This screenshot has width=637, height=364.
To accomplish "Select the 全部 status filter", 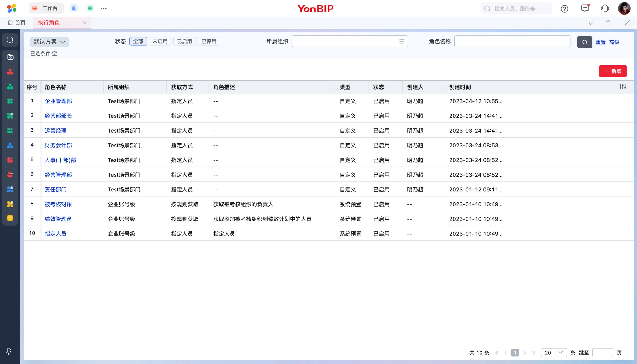I will pos(138,41).
